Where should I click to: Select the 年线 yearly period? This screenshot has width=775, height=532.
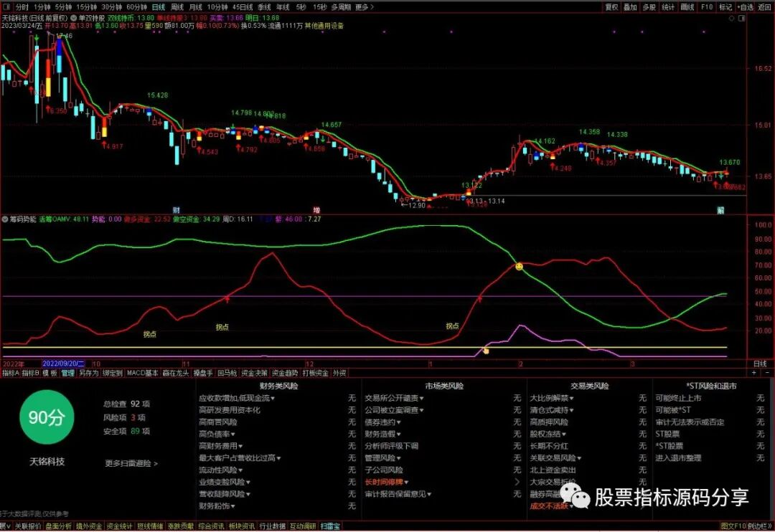283,7
